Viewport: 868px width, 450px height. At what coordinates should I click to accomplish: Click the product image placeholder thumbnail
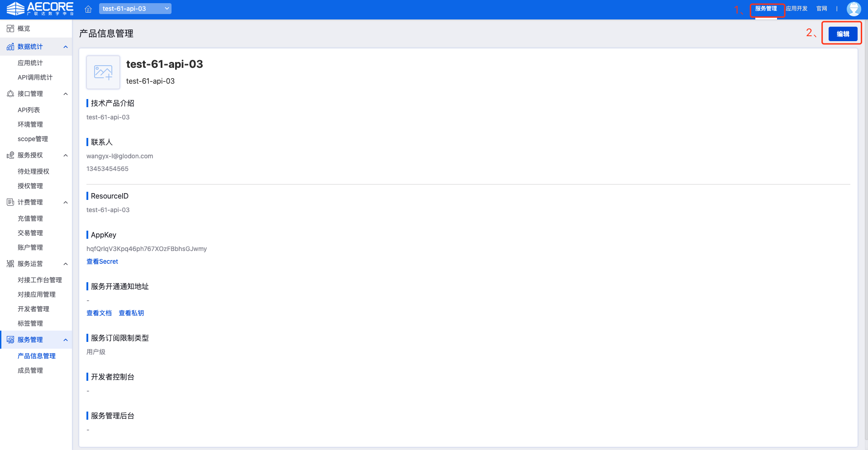coord(103,72)
